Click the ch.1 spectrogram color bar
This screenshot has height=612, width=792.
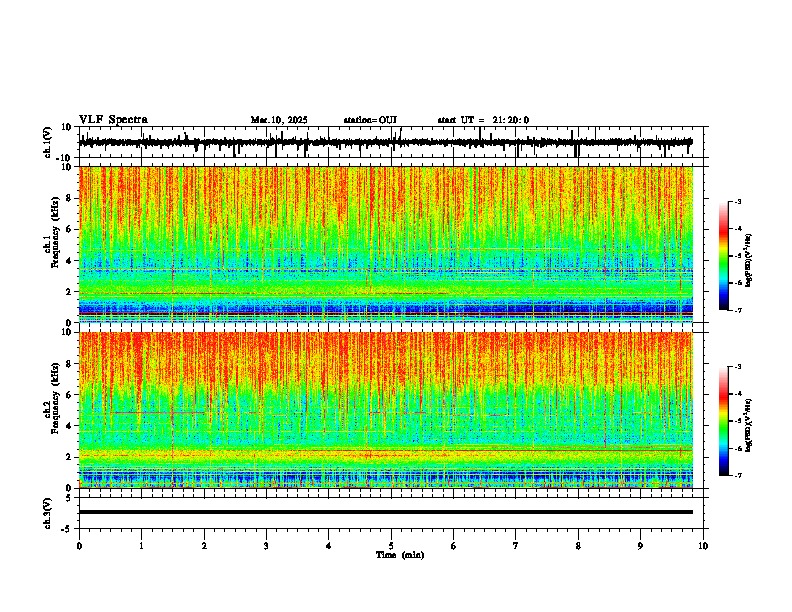(x=723, y=256)
